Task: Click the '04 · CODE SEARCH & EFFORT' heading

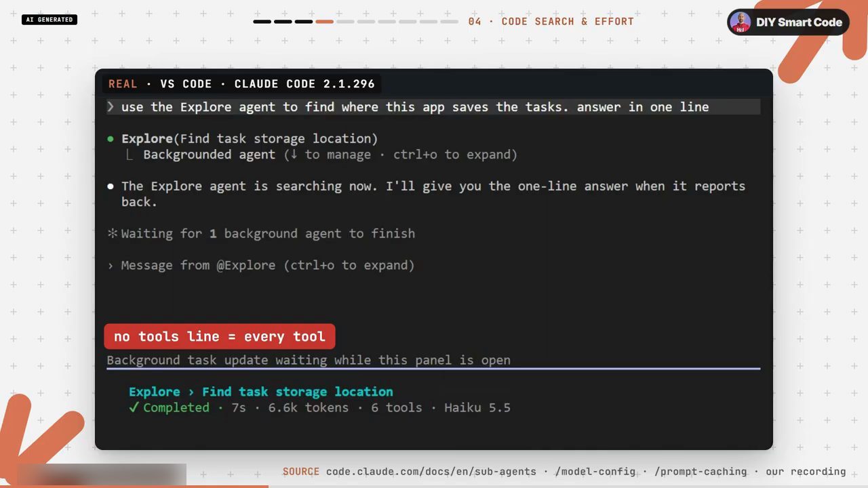Action: click(551, 22)
